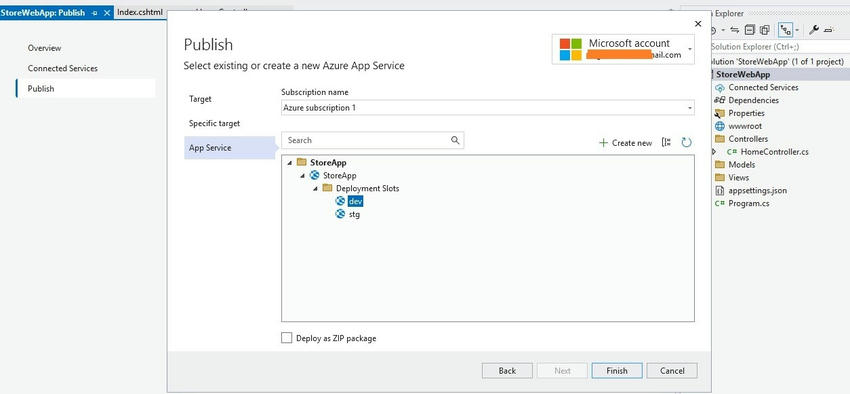The width and height of the screenshot is (850, 394).
Task: Select appsettings.json label in Solution Explorer
Action: [757, 191]
